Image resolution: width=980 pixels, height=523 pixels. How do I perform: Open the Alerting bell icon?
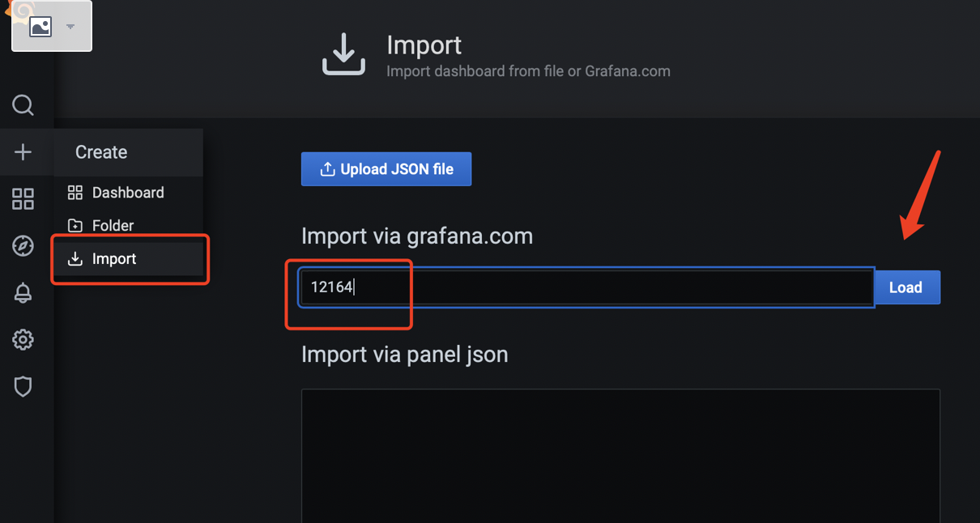pos(23,292)
